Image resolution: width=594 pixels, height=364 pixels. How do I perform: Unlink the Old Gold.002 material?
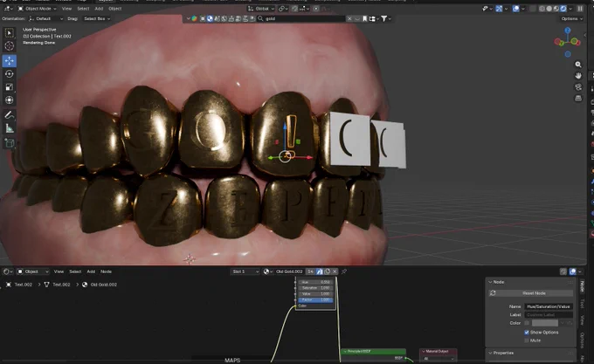[335, 271]
